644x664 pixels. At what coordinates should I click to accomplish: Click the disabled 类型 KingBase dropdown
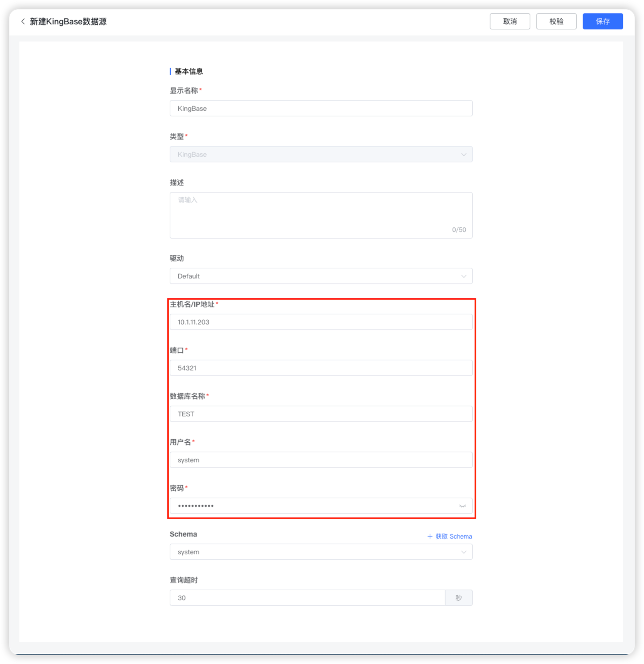321,154
